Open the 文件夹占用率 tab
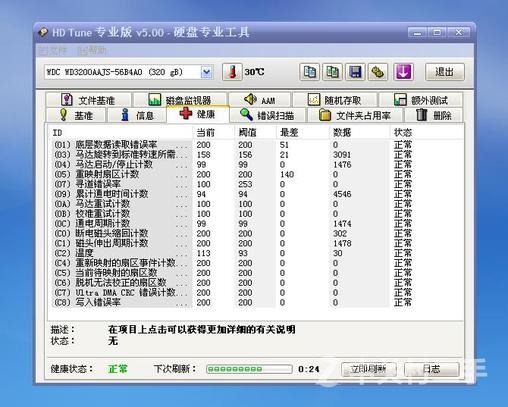Screen dimensions: 508x407 [x=355, y=115]
